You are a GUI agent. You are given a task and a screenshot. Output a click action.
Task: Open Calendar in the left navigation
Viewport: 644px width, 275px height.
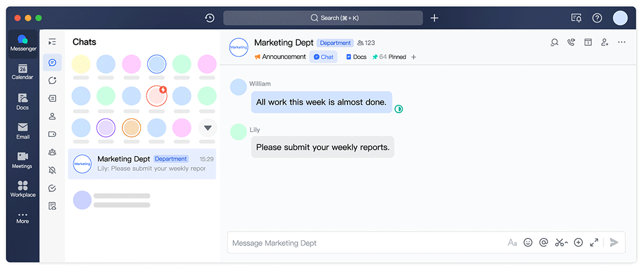click(x=23, y=72)
